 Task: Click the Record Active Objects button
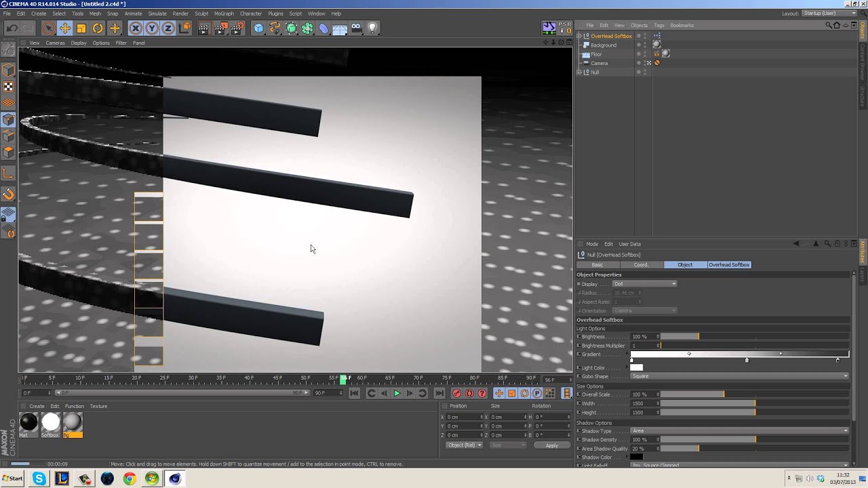(456, 393)
